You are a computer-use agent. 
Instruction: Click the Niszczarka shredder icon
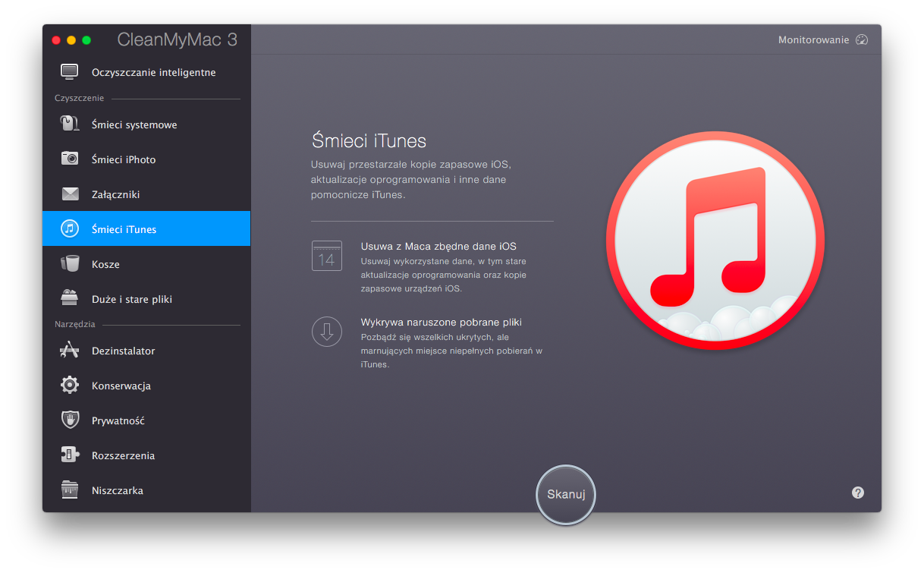coord(70,490)
